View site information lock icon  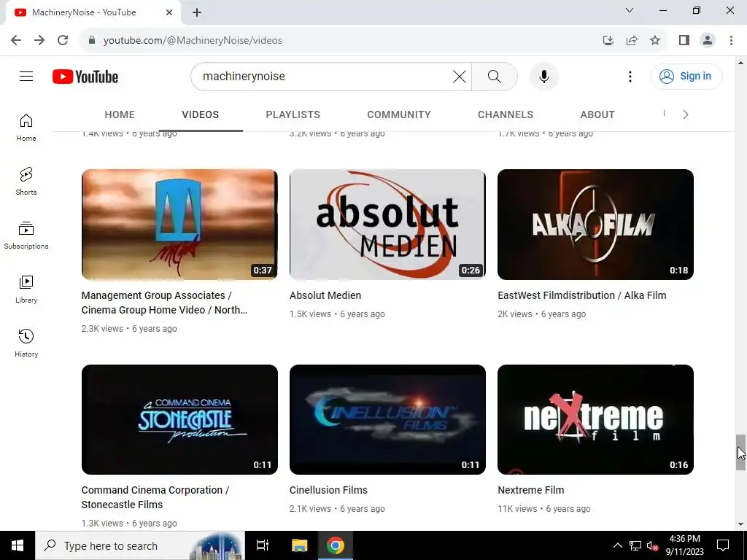[92, 41]
